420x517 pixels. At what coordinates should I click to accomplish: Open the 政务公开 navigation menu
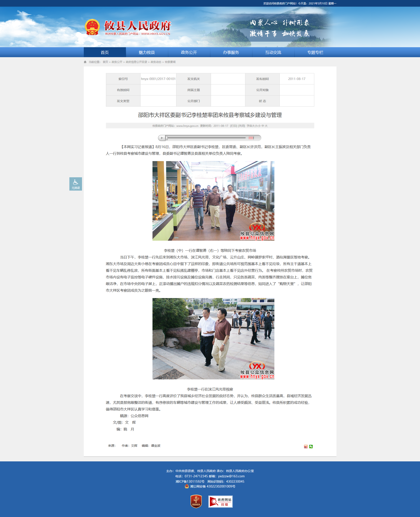189,52
